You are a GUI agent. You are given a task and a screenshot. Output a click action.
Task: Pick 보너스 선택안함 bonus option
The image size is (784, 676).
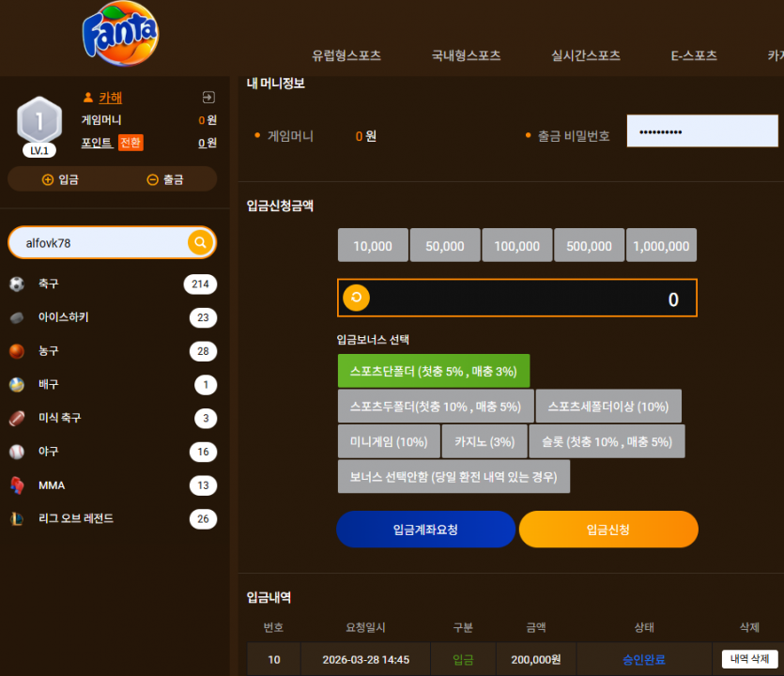(453, 477)
